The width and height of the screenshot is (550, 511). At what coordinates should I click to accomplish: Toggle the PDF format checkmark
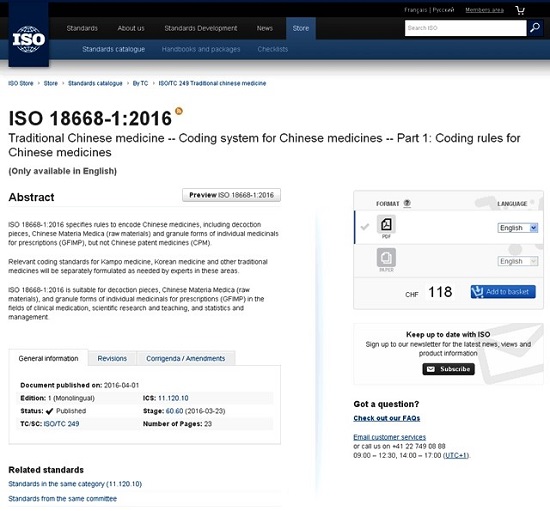point(365,227)
